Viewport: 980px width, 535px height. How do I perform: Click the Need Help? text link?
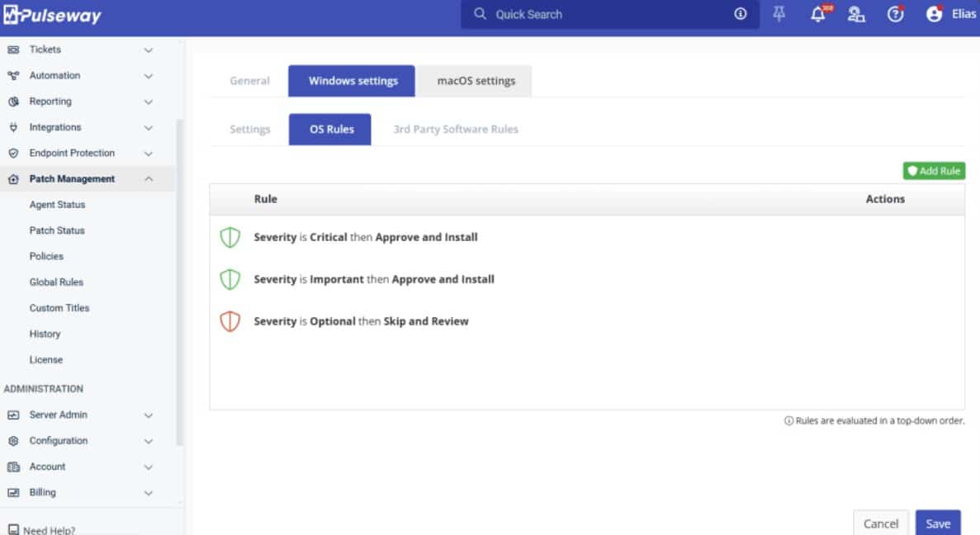[49, 530]
